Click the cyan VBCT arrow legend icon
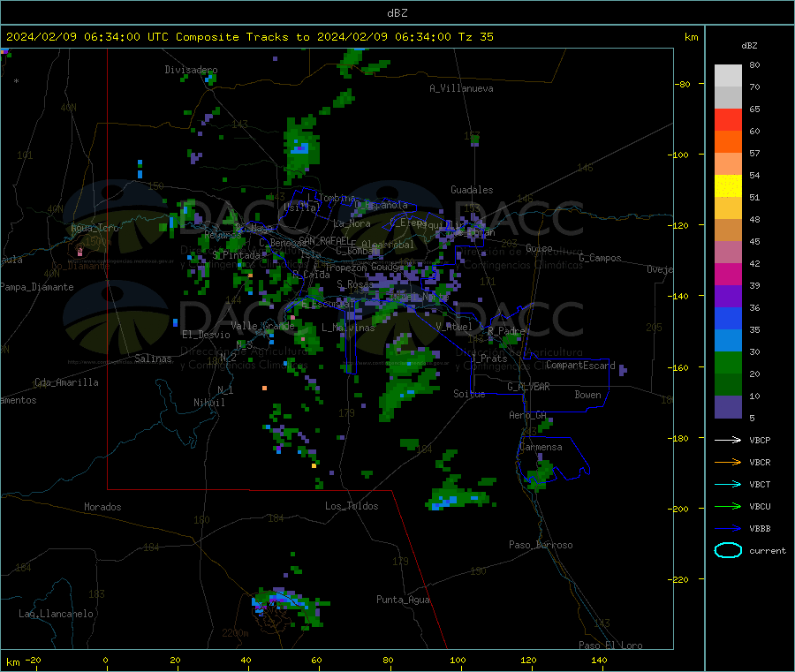This screenshot has height=672, width=795. 728,485
